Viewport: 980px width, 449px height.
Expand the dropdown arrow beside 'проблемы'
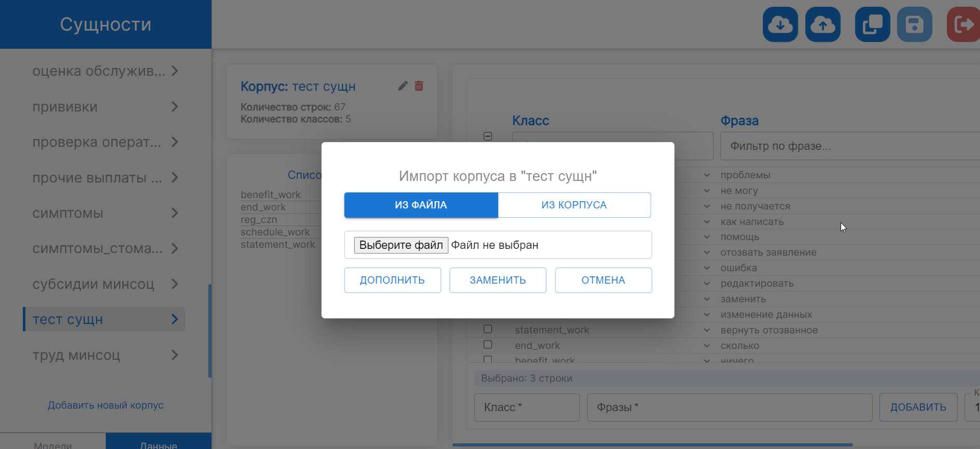pos(707,175)
